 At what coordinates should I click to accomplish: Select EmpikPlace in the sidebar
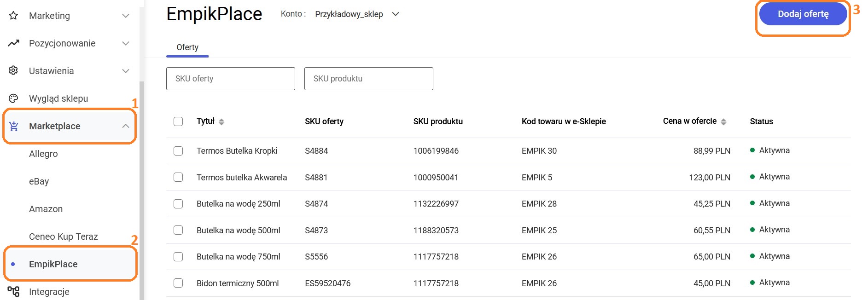tap(70, 264)
